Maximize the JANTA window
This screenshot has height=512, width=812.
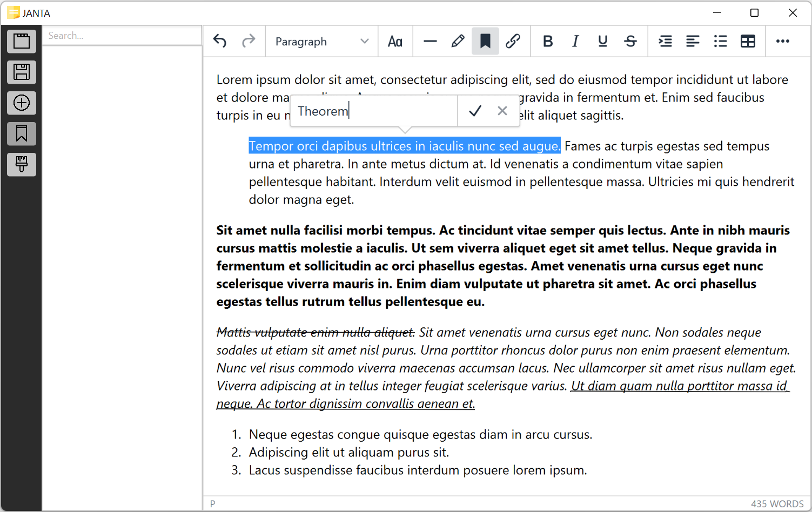pos(755,13)
